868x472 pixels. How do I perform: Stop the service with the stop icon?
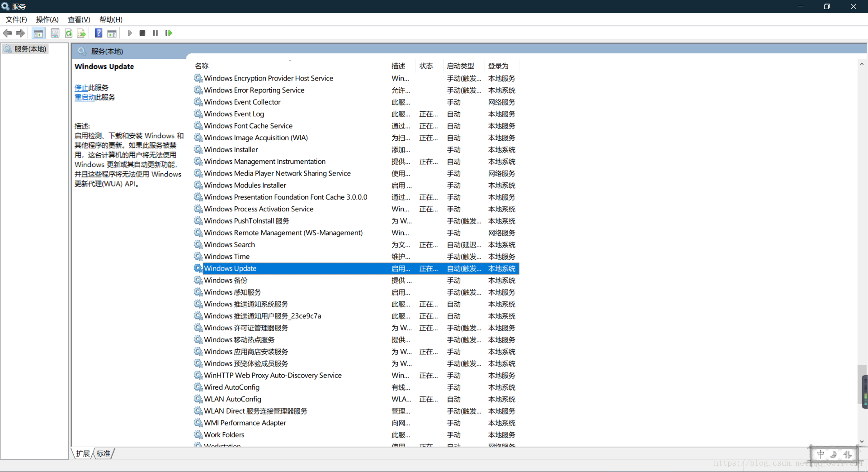point(142,33)
